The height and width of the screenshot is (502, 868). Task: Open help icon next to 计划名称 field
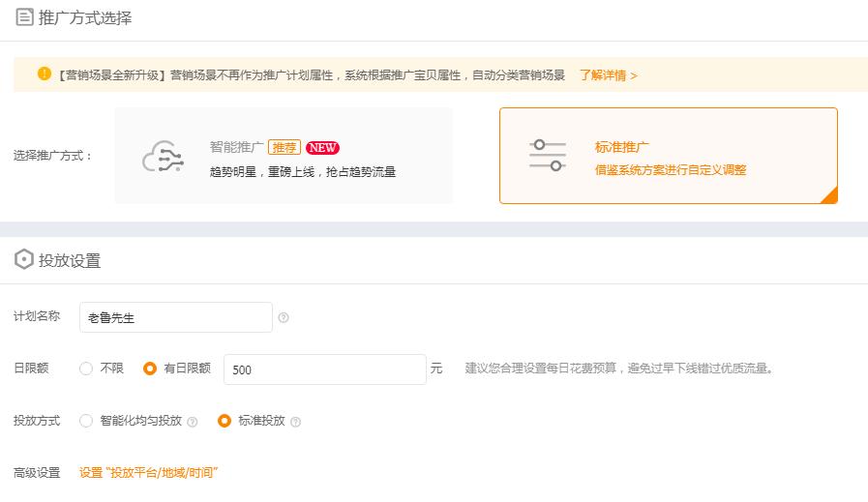click(x=284, y=317)
